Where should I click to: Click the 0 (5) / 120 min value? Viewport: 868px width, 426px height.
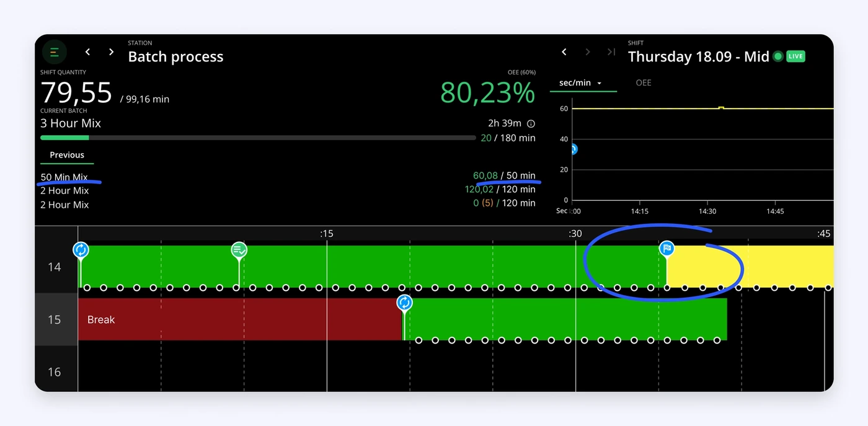tap(504, 203)
